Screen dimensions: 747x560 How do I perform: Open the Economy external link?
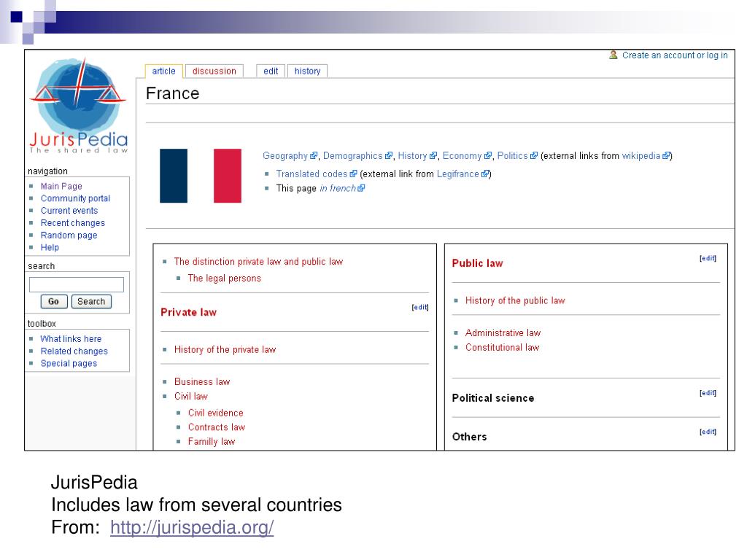[x=467, y=156]
